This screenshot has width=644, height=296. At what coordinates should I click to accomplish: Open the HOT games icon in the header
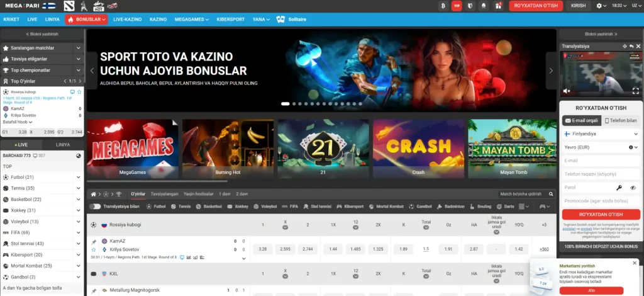point(98,6)
